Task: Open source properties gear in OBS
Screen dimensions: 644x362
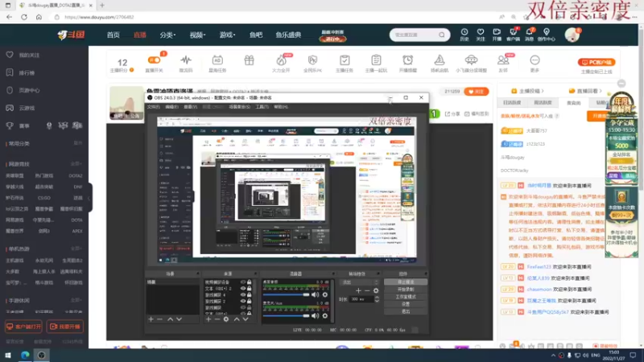Action: 226,319
